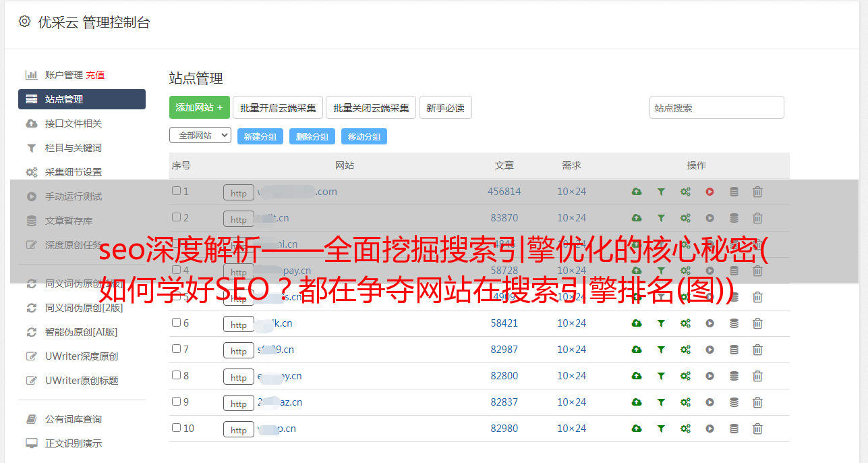The image size is (868, 463).
Task: Click the red 充值 recharge link
Action: tap(95, 75)
